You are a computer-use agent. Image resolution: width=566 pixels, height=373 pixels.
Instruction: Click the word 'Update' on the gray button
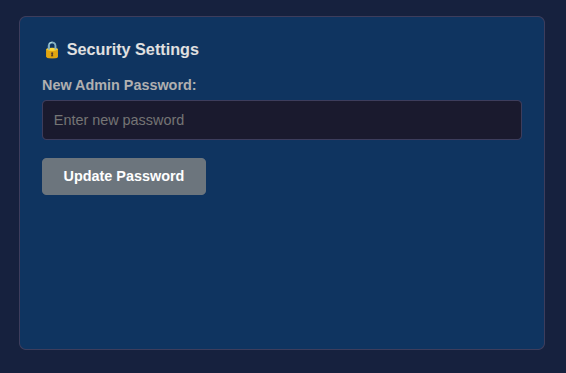(88, 176)
